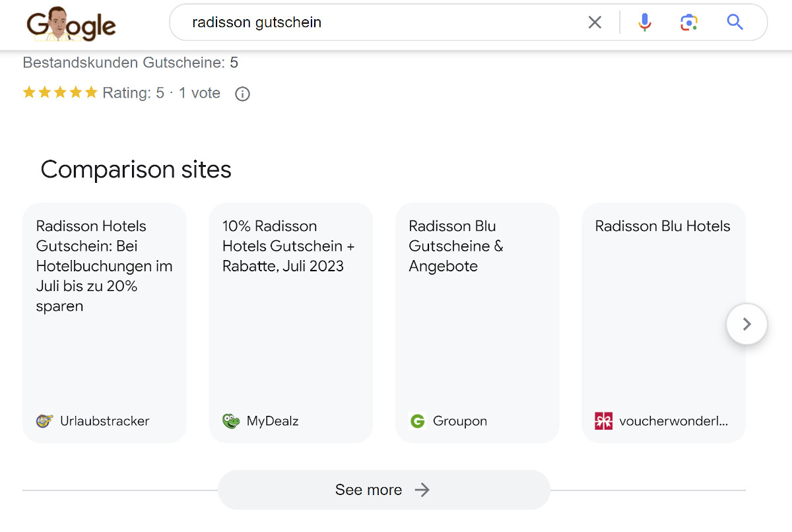Open the Radisson Blu Gutscheine & Angebote card
This screenshot has width=792, height=532.
point(477,322)
